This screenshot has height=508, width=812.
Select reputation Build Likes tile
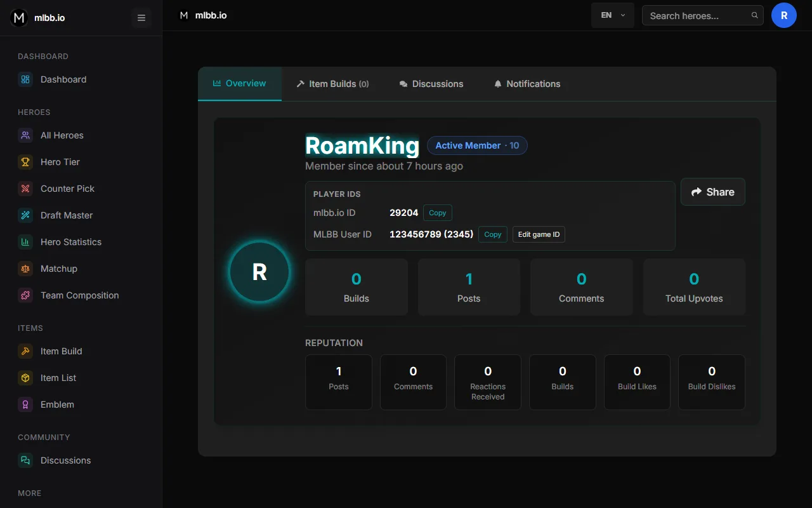coord(637,382)
